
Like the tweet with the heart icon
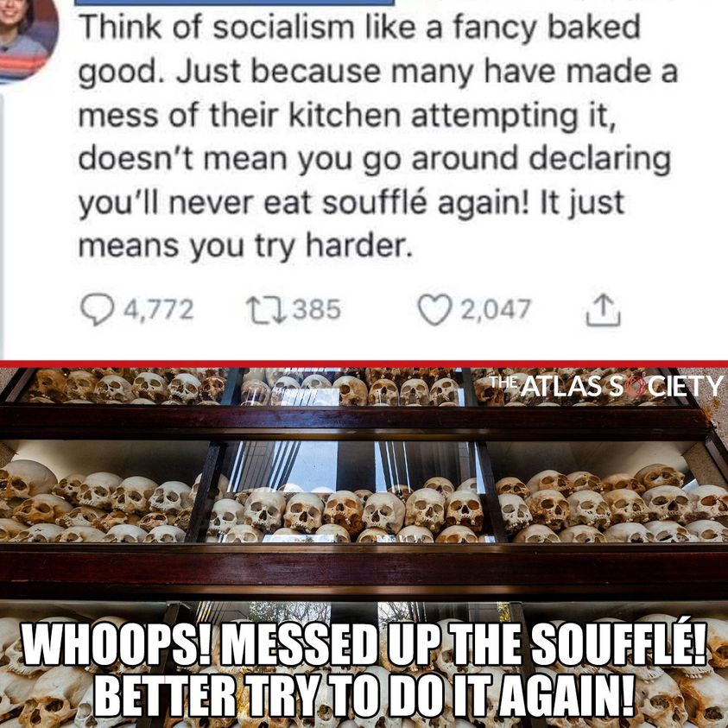pyautogui.click(x=435, y=310)
